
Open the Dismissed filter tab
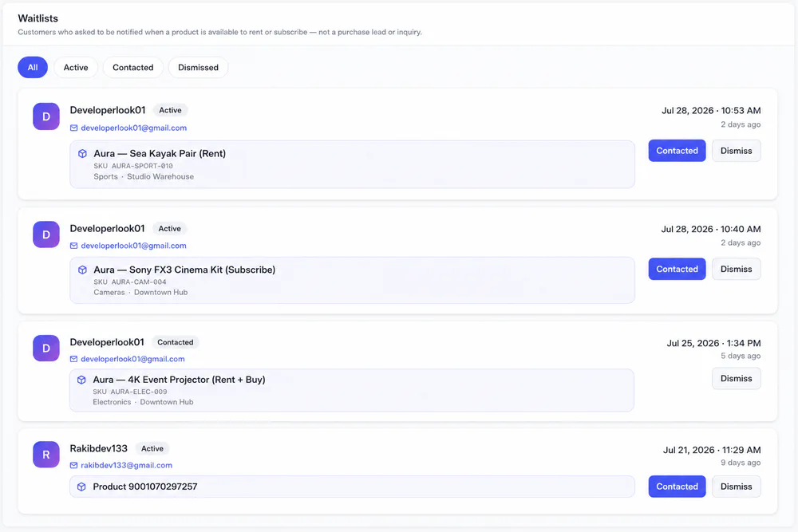pos(198,67)
